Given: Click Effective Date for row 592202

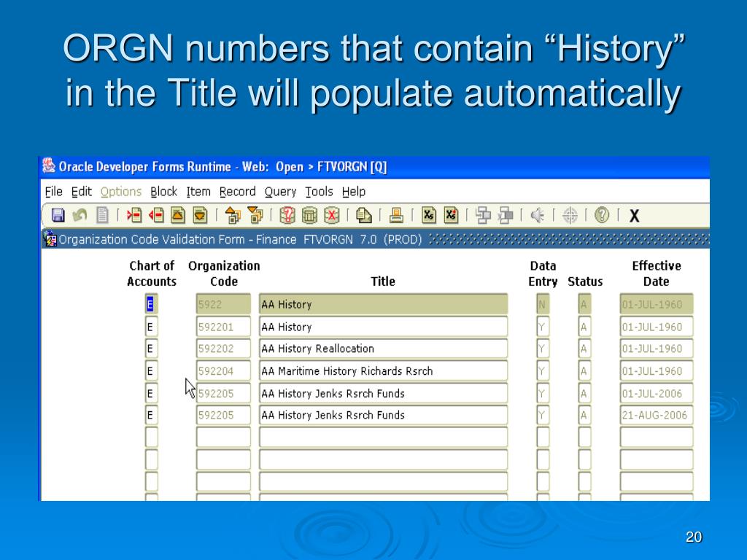Looking at the screenshot, I should pyautogui.click(x=657, y=349).
